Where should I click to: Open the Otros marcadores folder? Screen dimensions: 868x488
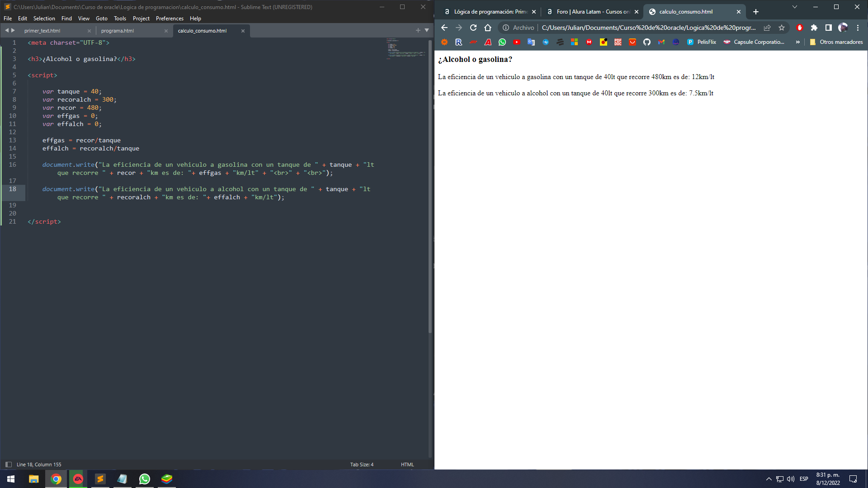pos(836,42)
